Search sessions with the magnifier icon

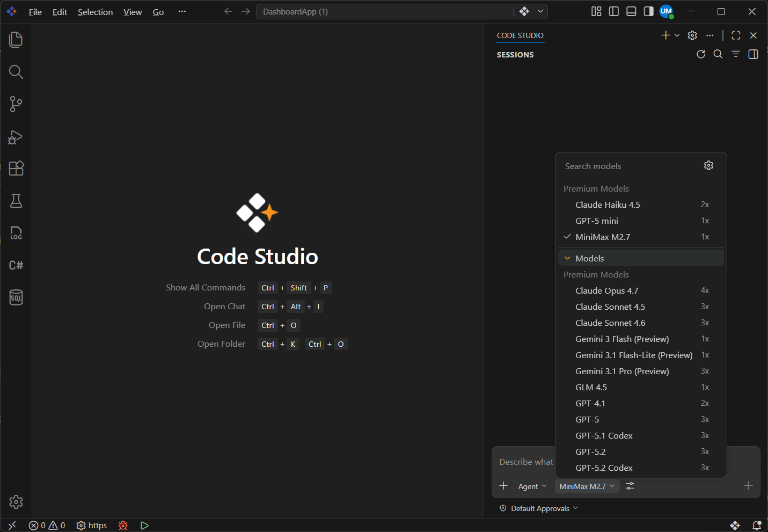coord(718,54)
